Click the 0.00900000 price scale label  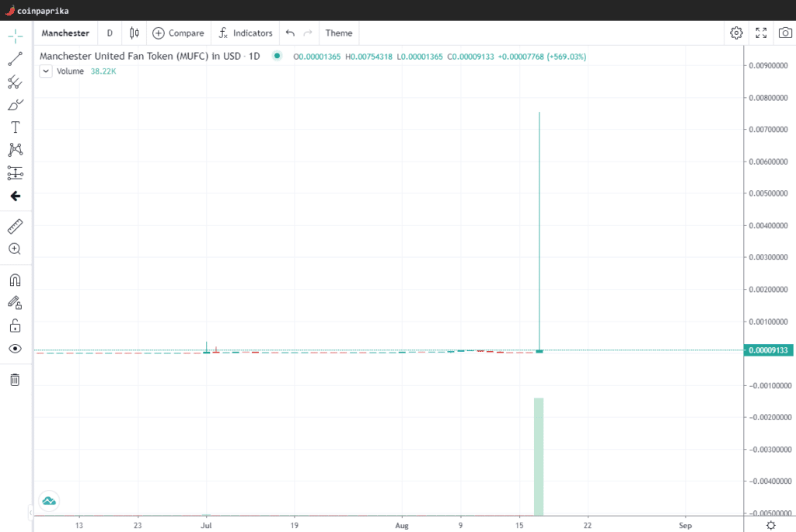769,65
